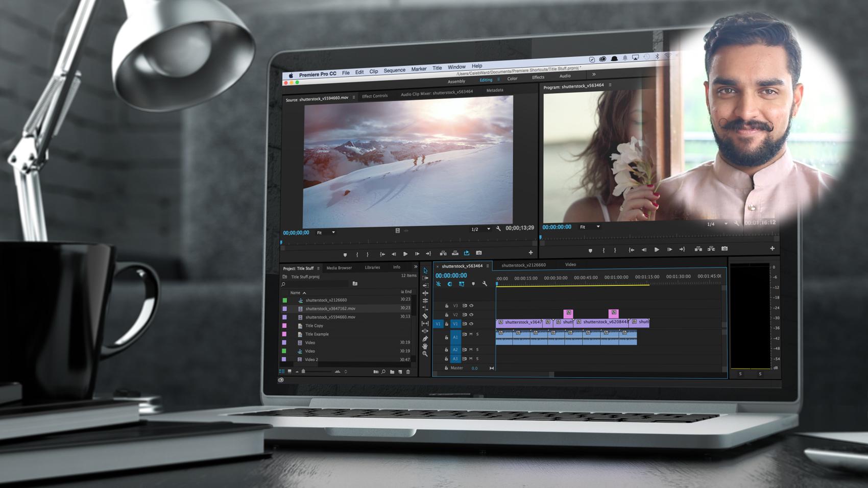868x488 pixels.
Task: Click Find magnifier icon at Project panel bottom
Action: pos(383,372)
